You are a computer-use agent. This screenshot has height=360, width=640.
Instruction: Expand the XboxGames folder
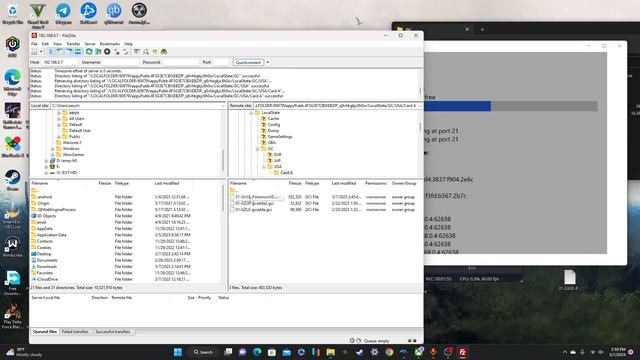53,155
